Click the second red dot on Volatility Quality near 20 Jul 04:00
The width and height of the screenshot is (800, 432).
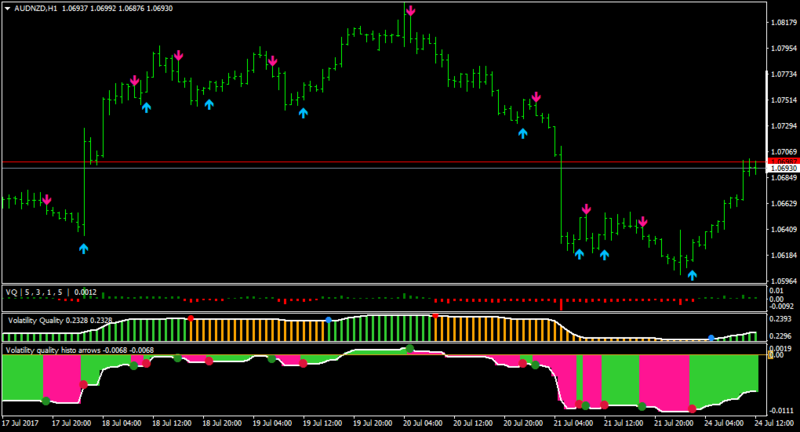tap(435, 316)
